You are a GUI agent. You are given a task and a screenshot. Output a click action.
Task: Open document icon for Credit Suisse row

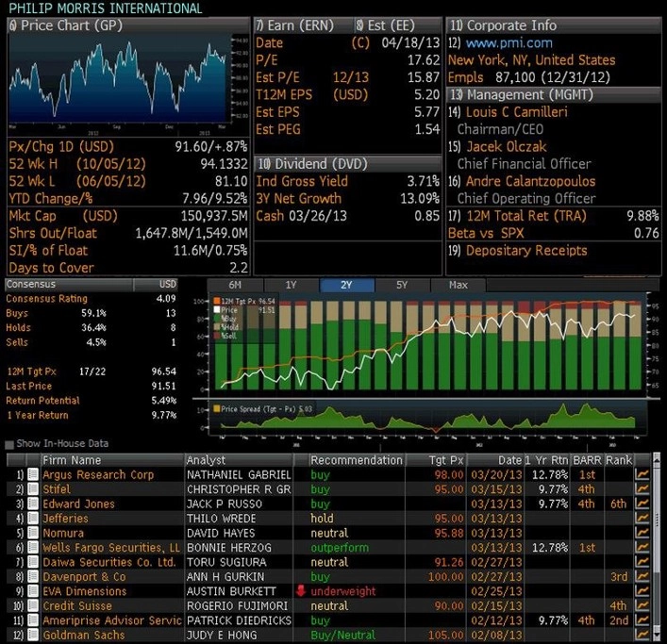tap(33, 605)
